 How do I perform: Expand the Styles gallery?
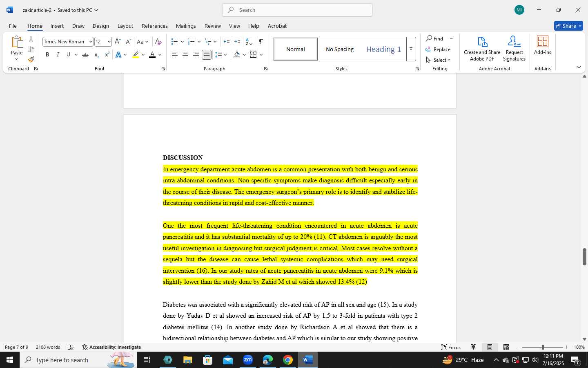pos(411,49)
